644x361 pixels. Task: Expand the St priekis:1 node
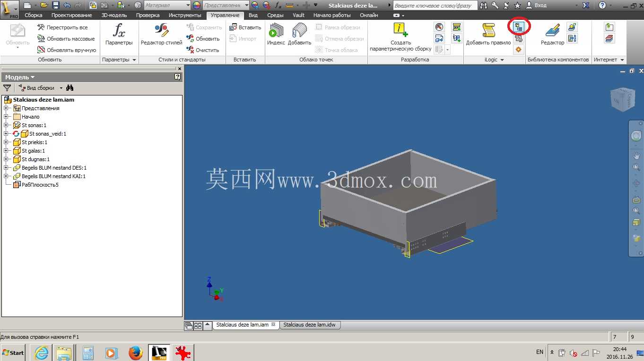coord(6,142)
